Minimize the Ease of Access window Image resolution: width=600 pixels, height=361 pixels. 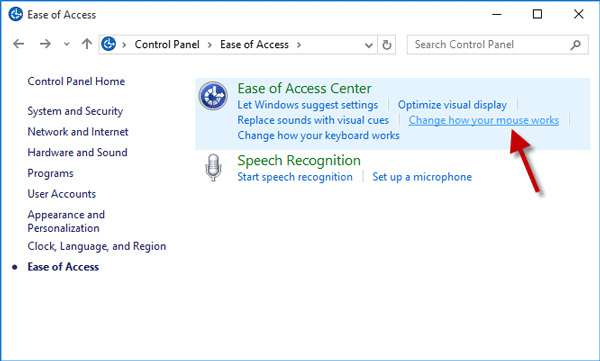(497, 15)
